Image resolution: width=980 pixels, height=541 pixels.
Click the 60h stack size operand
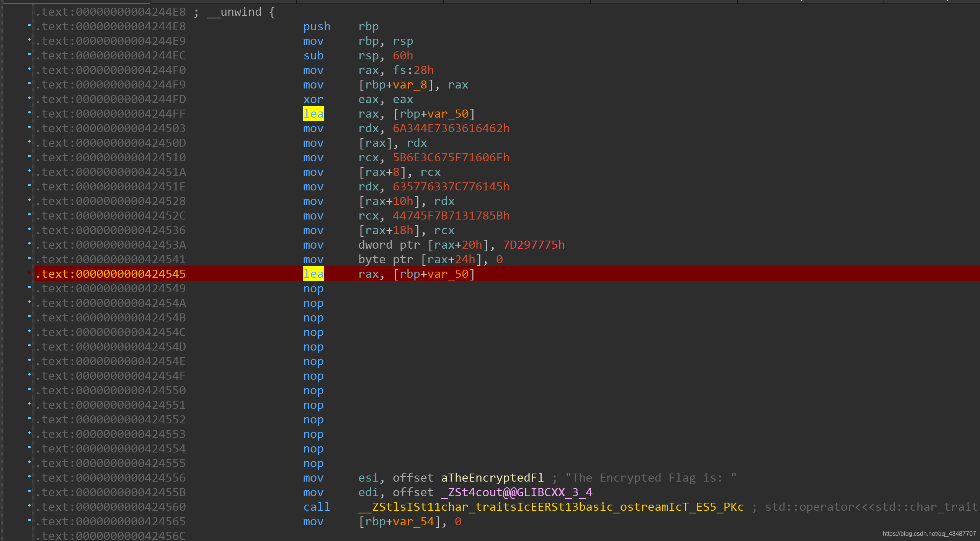pyautogui.click(x=403, y=56)
